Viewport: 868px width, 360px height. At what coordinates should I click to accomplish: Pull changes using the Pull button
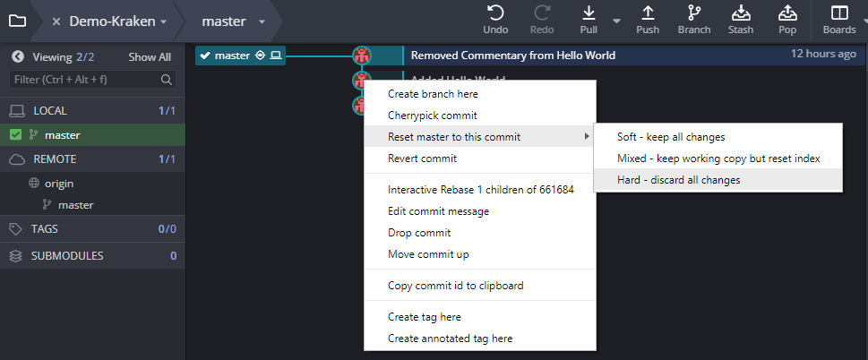(x=589, y=21)
